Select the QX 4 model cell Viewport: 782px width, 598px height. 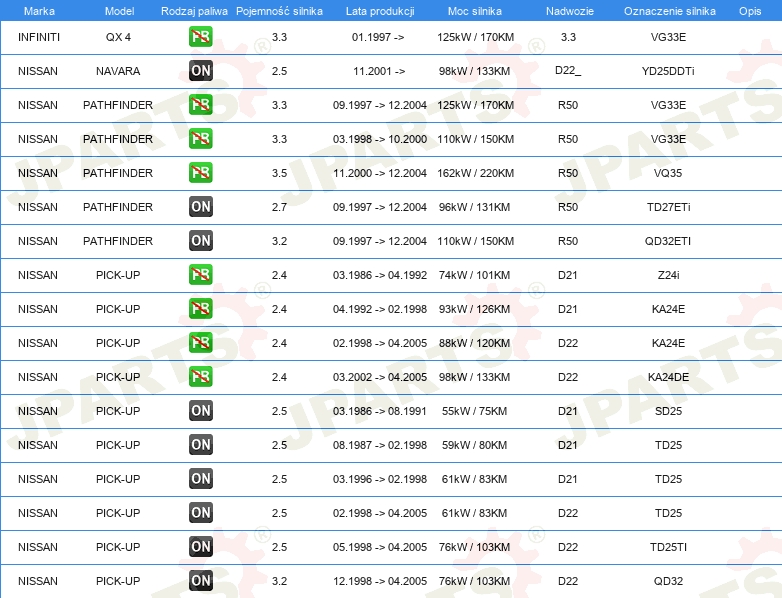point(118,37)
